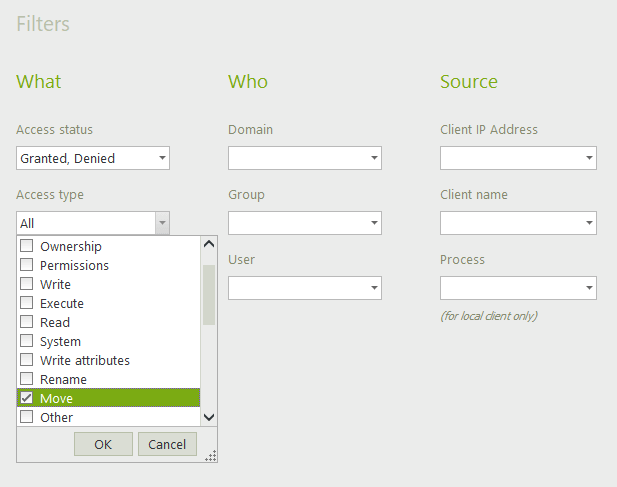
Task: Enable the Write attributes checkbox
Action: click(x=27, y=360)
